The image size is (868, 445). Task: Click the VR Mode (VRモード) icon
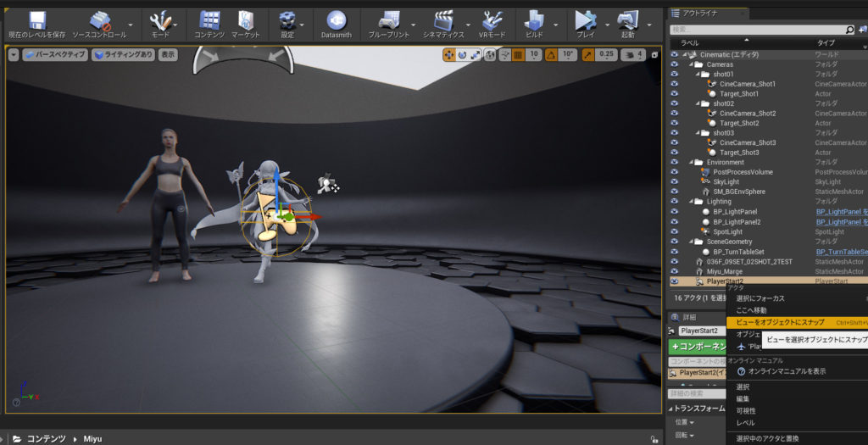492,20
